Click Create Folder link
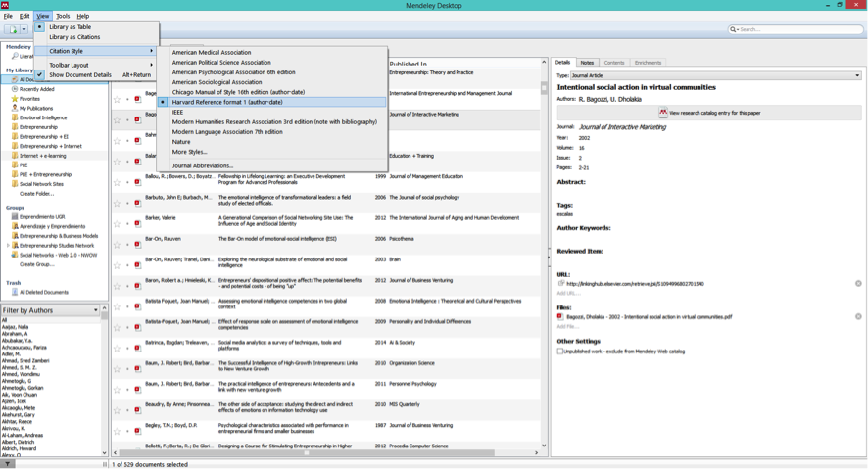This screenshot has height=469, width=868. (36, 194)
